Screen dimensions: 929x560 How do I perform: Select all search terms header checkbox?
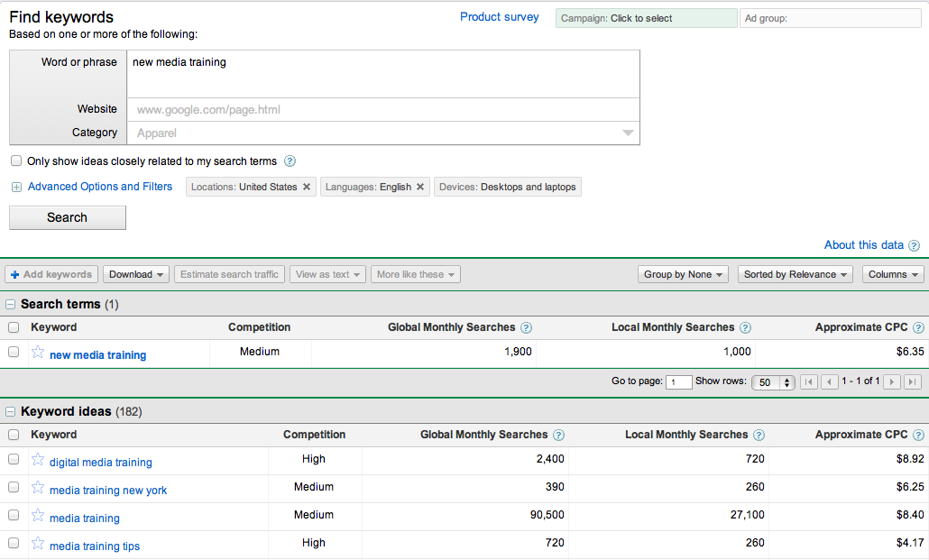14,327
